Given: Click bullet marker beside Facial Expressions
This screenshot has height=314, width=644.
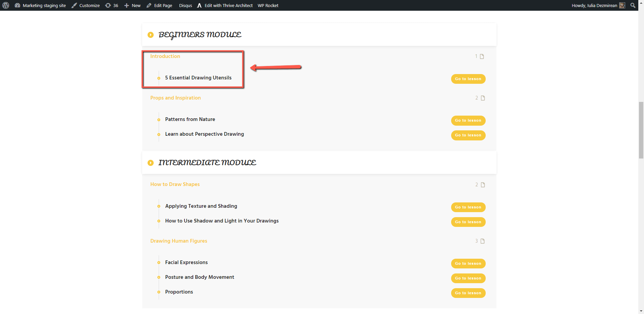Looking at the screenshot, I should click(159, 263).
